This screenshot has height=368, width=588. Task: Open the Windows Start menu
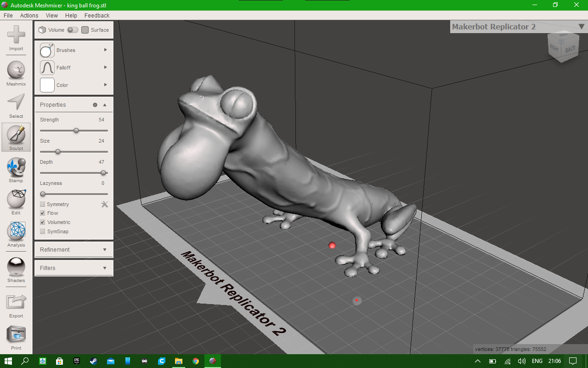point(8,361)
